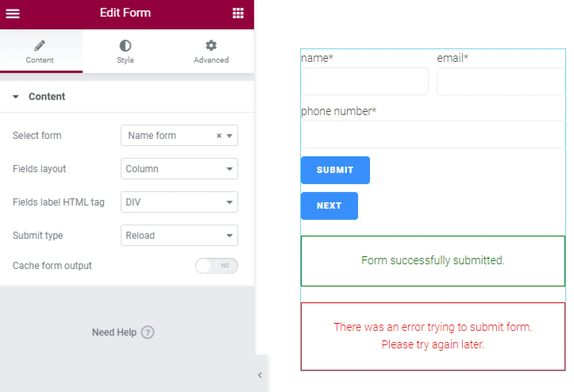The height and width of the screenshot is (392, 574).
Task: Click the email input field
Action: pyautogui.click(x=500, y=81)
